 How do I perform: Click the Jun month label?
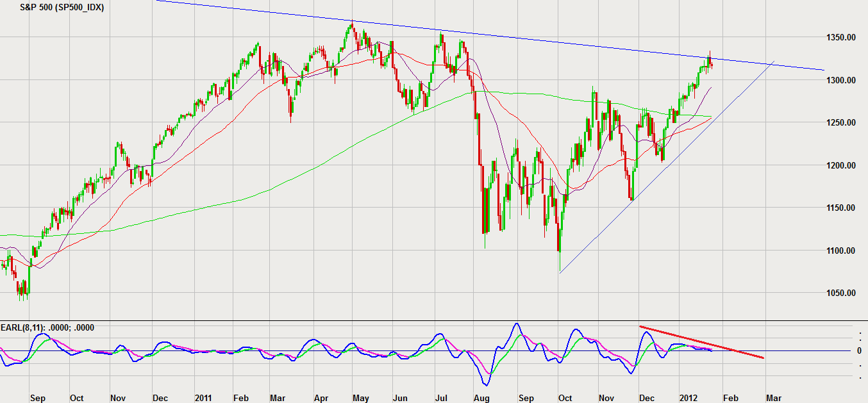(x=399, y=398)
